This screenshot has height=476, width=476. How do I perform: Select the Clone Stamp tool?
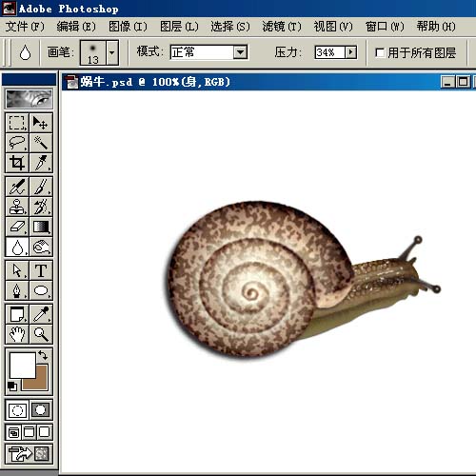(x=17, y=207)
